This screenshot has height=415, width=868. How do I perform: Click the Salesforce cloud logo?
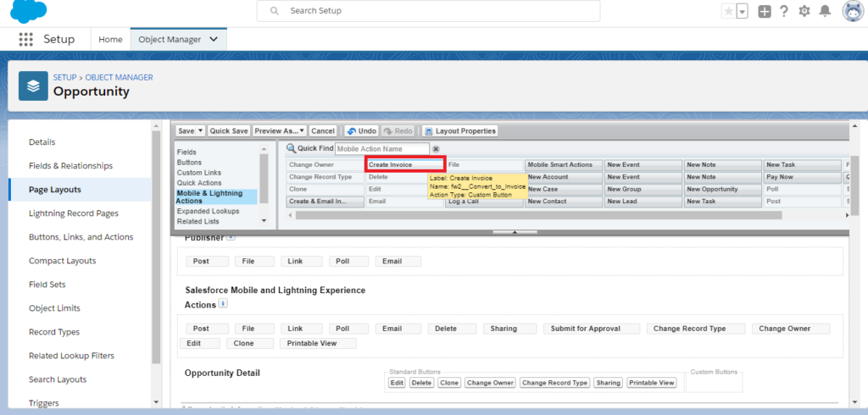[x=27, y=11]
